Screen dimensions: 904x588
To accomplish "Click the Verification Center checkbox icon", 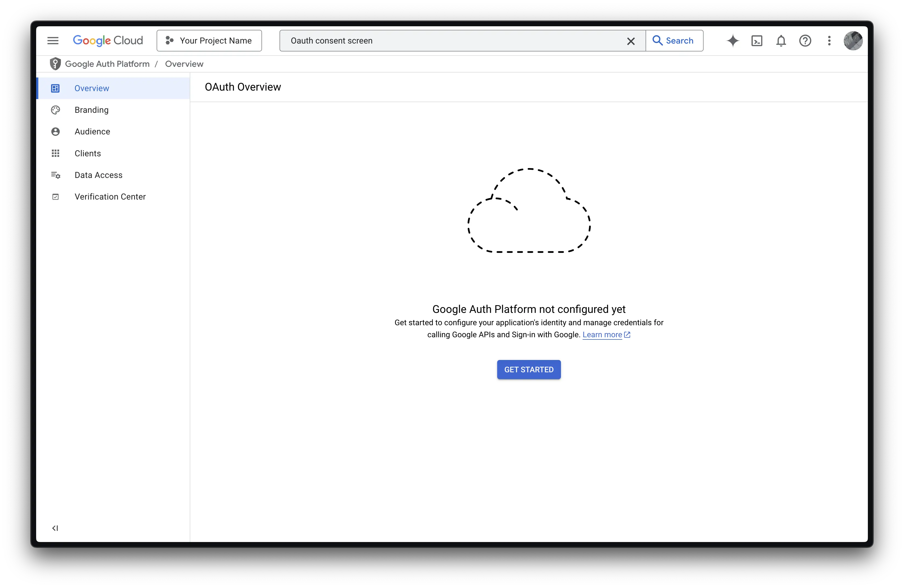I will pyautogui.click(x=56, y=197).
